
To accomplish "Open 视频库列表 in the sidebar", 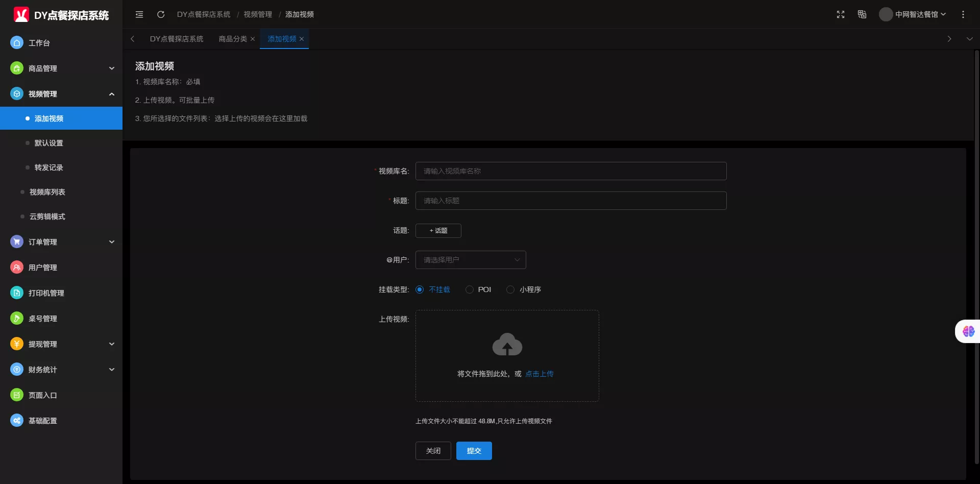I will (47, 192).
